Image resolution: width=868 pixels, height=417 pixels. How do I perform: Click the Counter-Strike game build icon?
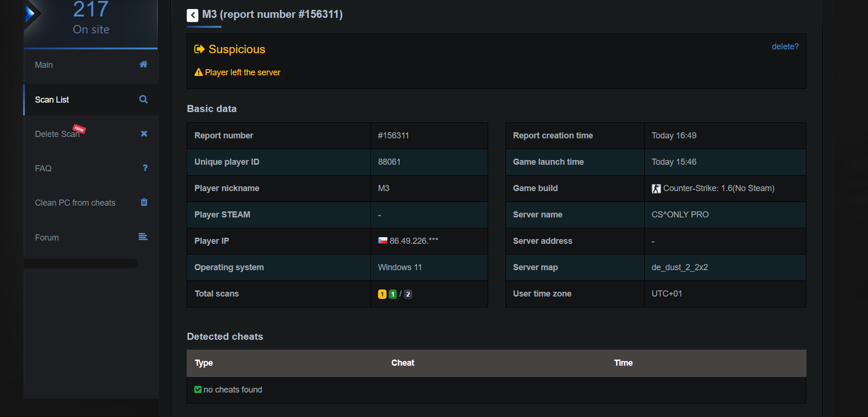click(656, 189)
